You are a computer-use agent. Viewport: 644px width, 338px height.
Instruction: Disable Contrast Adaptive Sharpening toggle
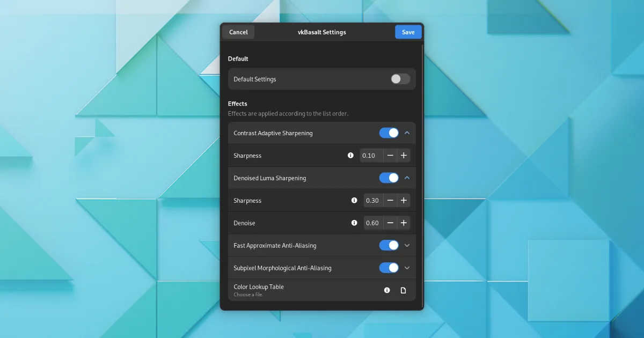point(389,133)
